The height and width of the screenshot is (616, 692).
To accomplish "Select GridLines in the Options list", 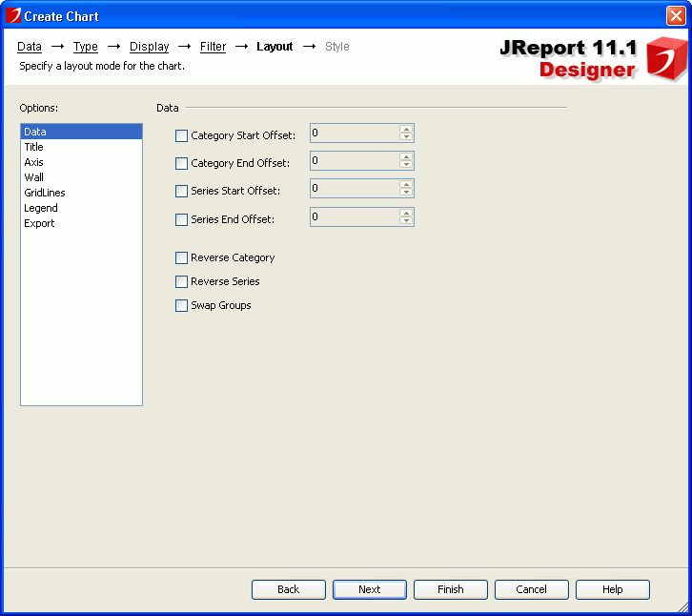I will tap(45, 193).
